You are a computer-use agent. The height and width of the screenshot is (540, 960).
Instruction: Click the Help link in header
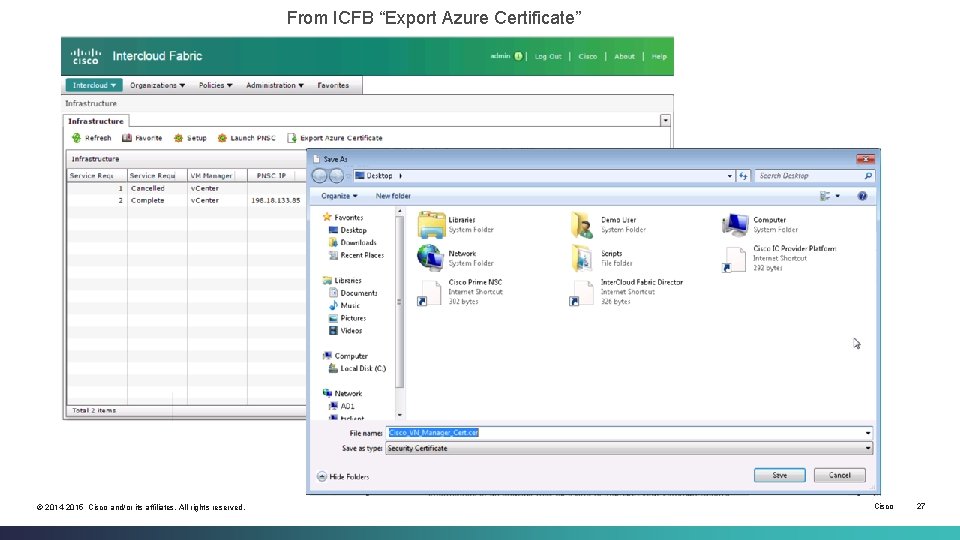click(x=659, y=56)
